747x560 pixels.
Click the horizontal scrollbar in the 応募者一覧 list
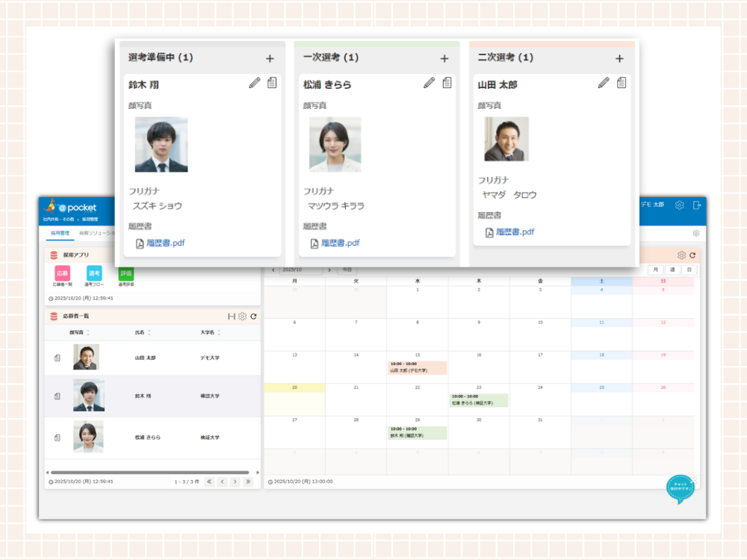[x=149, y=472]
